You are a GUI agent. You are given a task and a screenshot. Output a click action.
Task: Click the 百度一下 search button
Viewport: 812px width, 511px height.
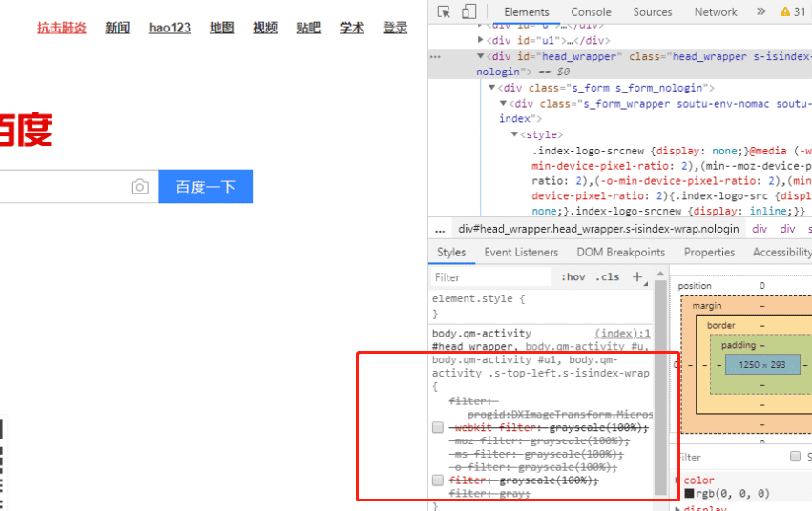click(205, 186)
